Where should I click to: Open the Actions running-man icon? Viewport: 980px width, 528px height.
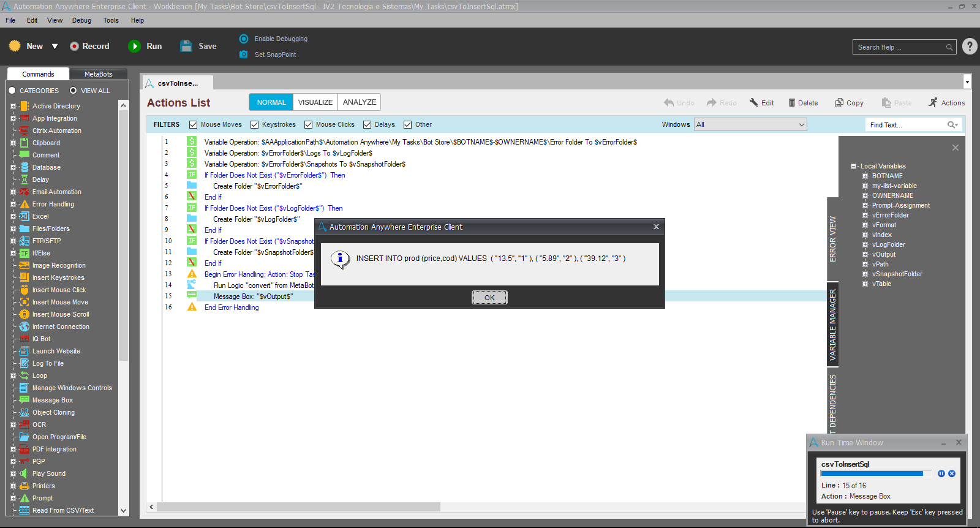pyautogui.click(x=933, y=103)
